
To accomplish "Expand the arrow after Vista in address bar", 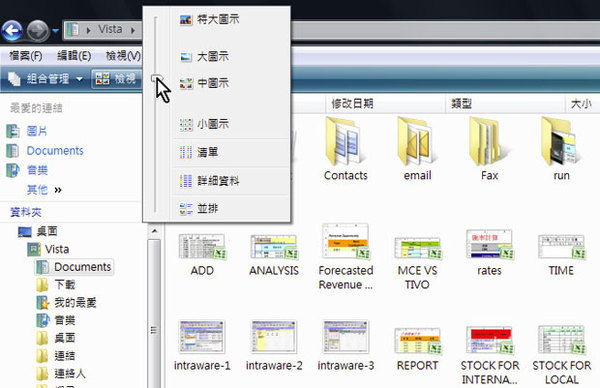I will pyautogui.click(x=133, y=30).
